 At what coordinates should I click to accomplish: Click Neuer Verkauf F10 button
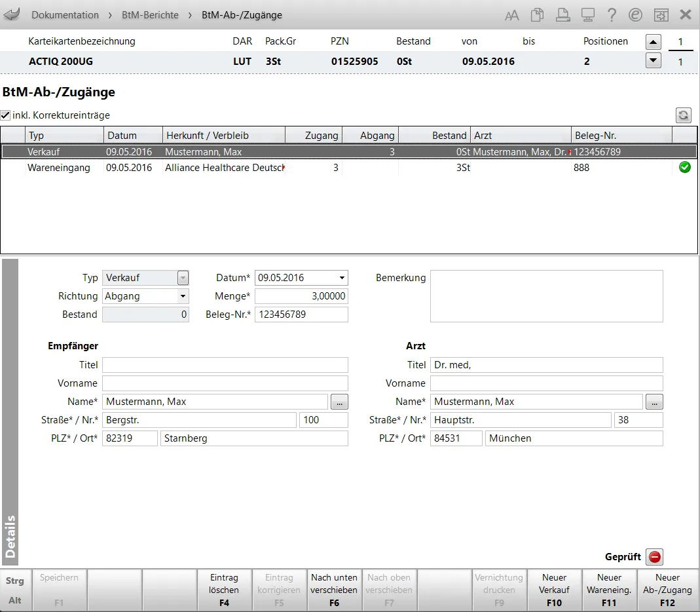pyautogui.click(x=554, y=590)
